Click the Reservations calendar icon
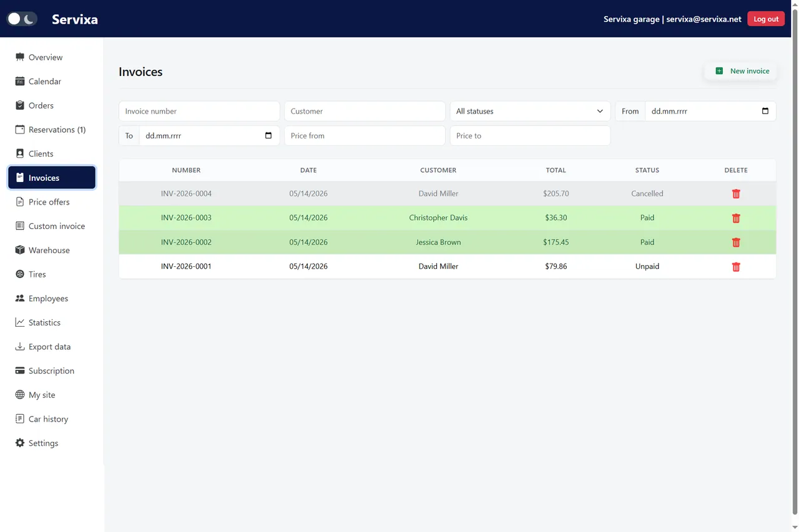 coord(20,130)
